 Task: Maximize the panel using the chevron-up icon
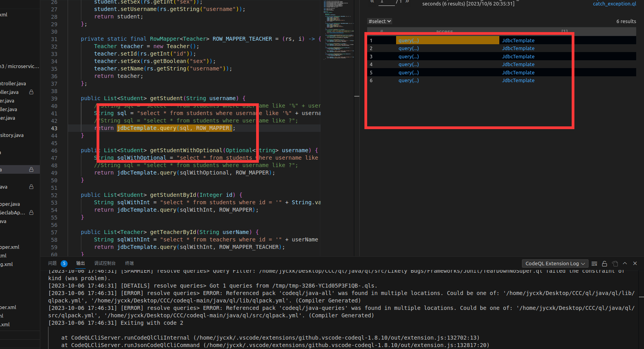pyautogui.click(x=625, y=263)
